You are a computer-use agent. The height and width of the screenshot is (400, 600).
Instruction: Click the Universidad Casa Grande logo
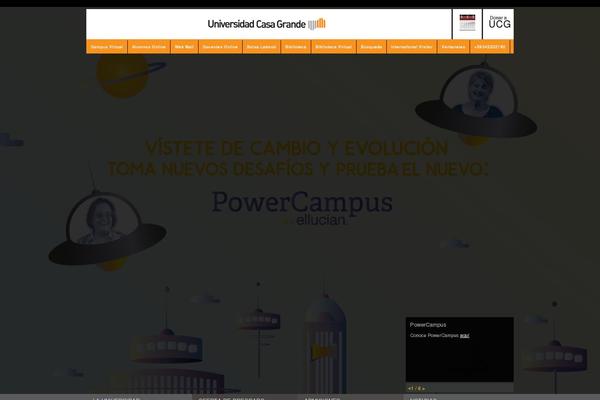266,24
